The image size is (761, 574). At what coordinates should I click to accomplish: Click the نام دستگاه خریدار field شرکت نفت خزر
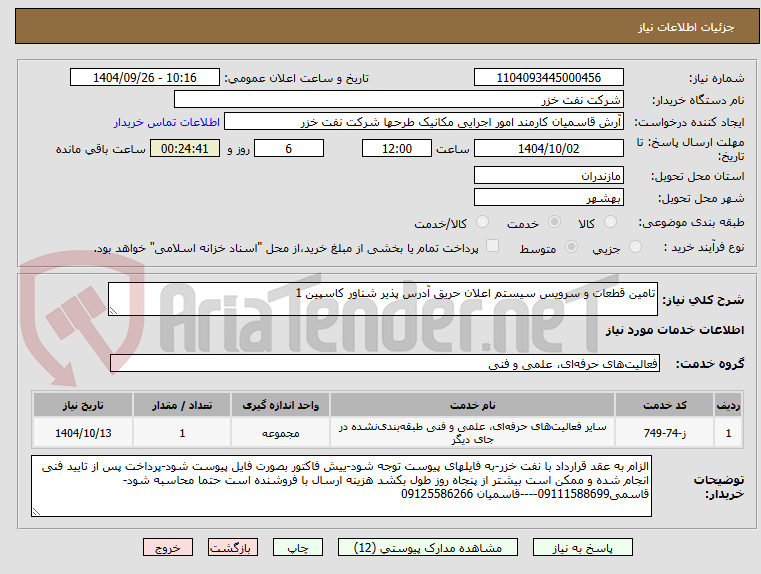click(x=398, y=99)
